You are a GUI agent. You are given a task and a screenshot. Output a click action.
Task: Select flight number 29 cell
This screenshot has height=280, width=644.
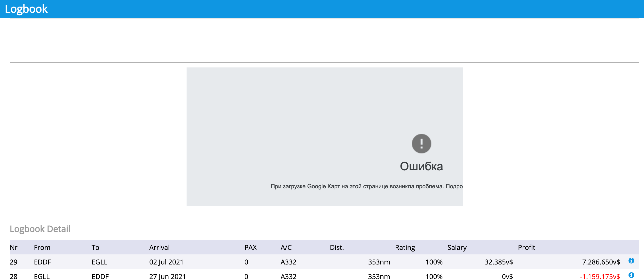click(x=14, y=262)
